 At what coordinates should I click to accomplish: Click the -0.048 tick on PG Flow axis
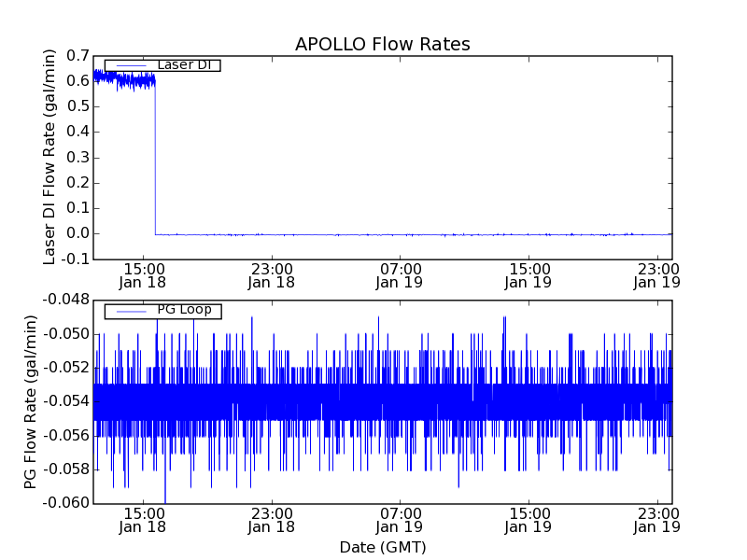(x=66, y=300)
